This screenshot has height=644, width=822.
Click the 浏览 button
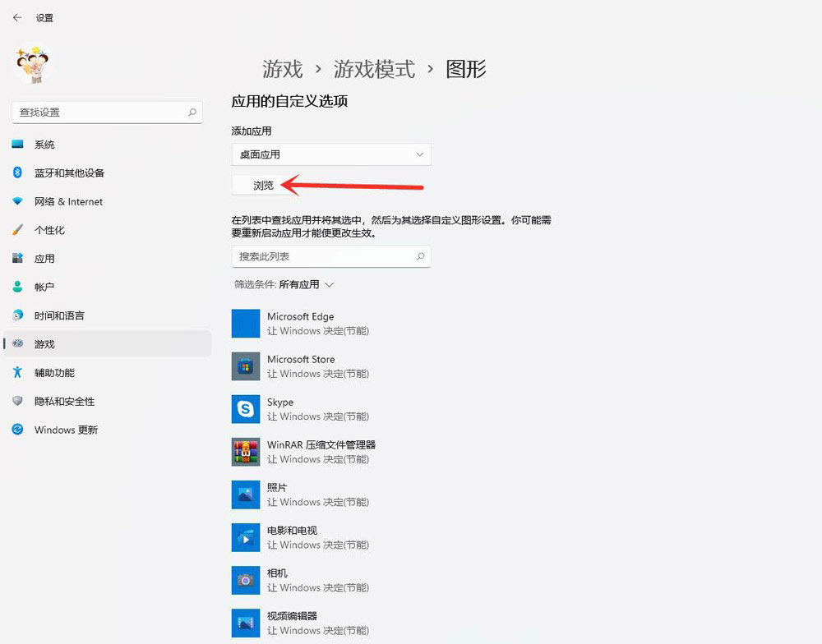click(x=263, y=186)
